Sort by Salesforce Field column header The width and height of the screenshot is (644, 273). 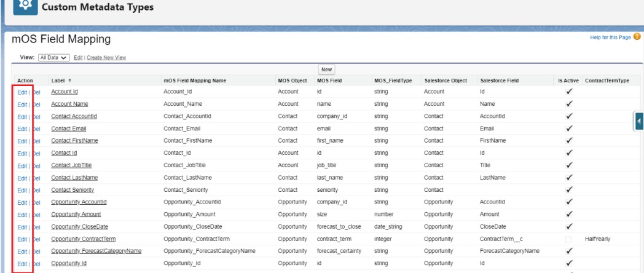pos(499,81)
